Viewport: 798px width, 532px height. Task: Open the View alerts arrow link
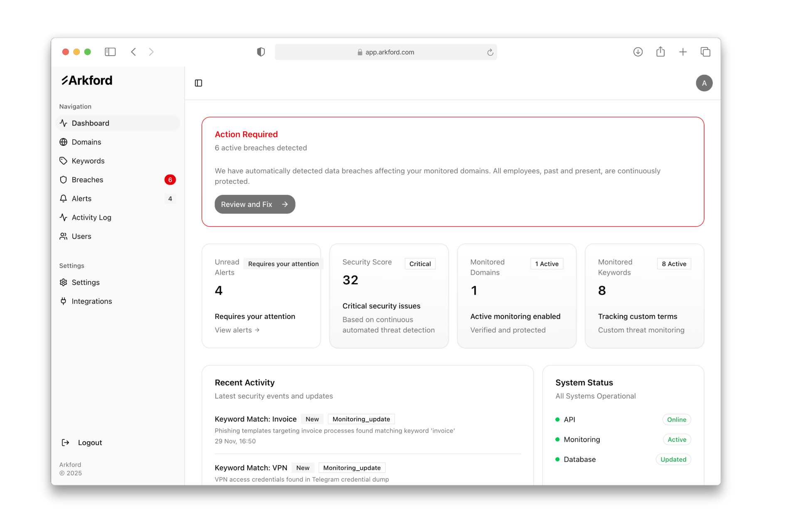click(257, 330)
